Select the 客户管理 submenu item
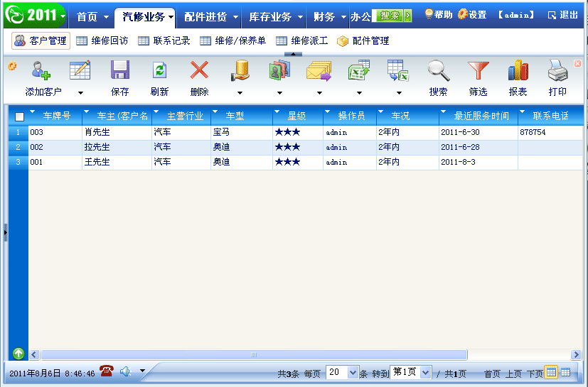Viewport: 588px width, 387px height. coord(41,41)
